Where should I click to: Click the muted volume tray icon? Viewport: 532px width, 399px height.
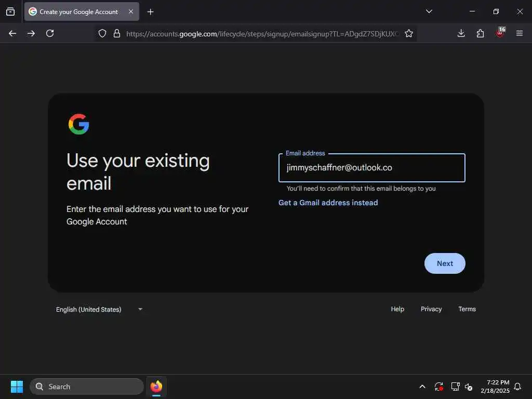coord(469,387)
